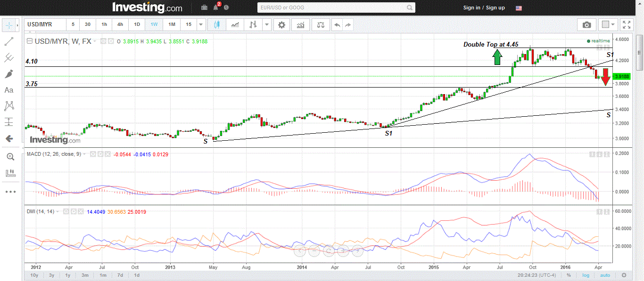The image size is (644, 281).
Task: Select the crosshair cursor tool
Action: pos(9,24)
